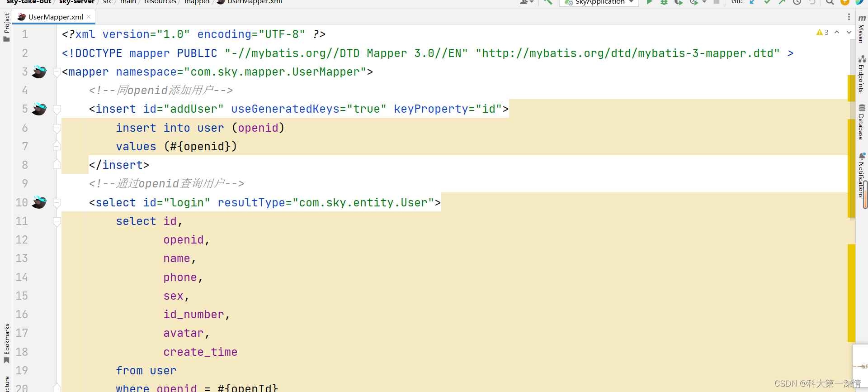Open editor tab options three-dot menu

pyautogui.click(x=849, y=17)
